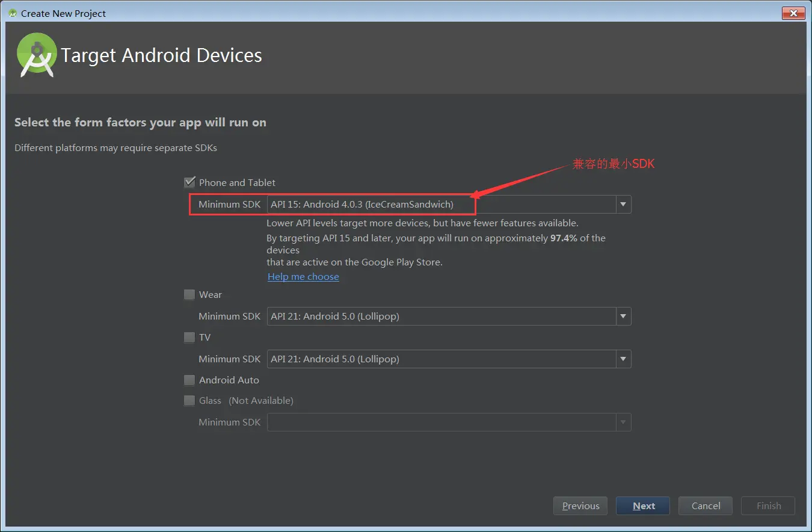Screen dimensions: 812x532
Task: Click 'Select the form factors your app will run on'
Action: [140, 123]
